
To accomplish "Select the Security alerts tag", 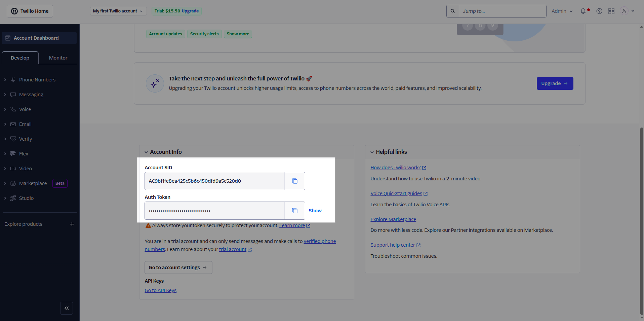I will (204, 34).
